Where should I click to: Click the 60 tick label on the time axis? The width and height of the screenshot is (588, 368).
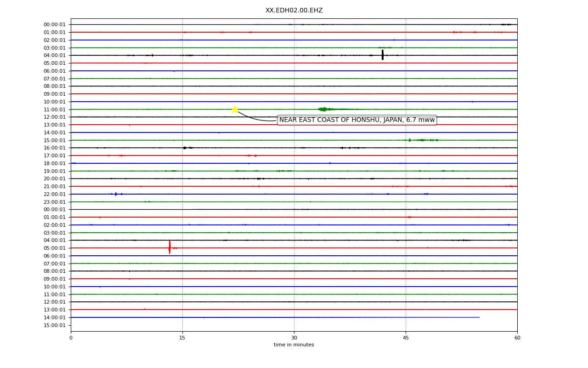(517, 338)
